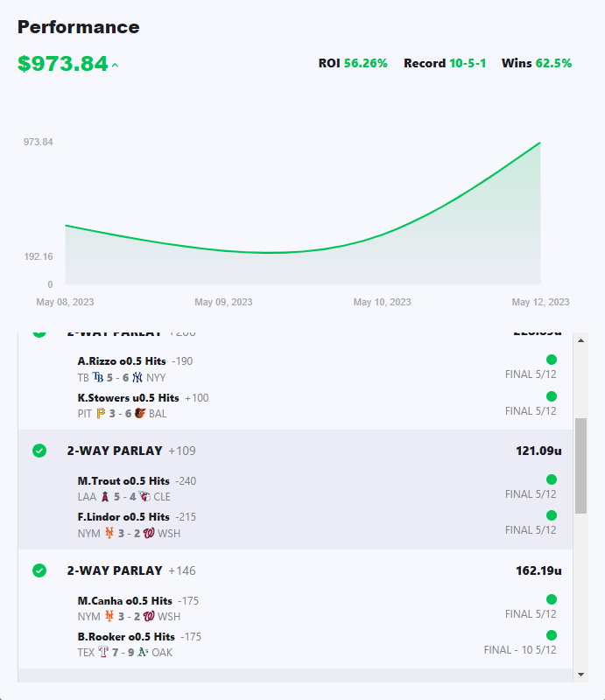Image resolution: width=605 pixels, height=700 pixels.
Task: Click the Mets logo in F.Lindor row
Action: click(x=109, y=533)
